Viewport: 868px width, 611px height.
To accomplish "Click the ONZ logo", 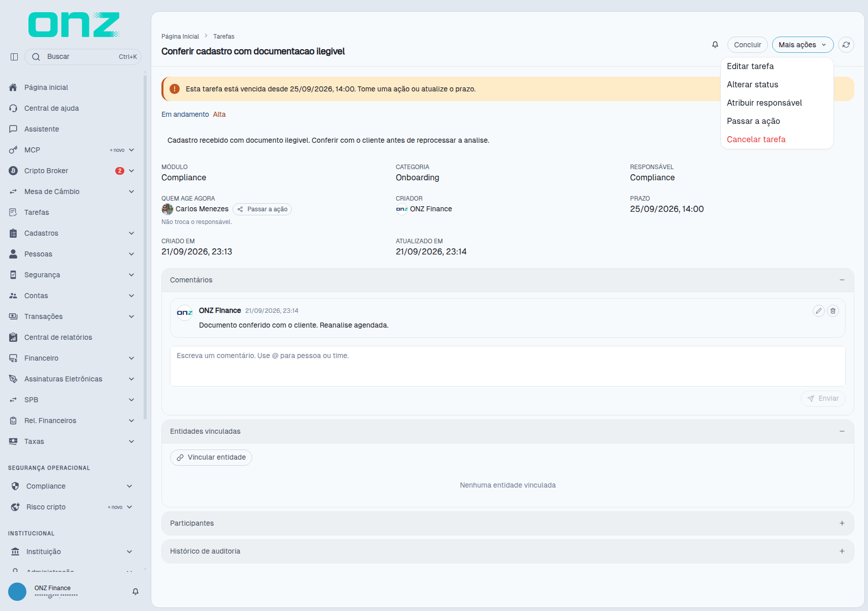I will pos(74,25).
